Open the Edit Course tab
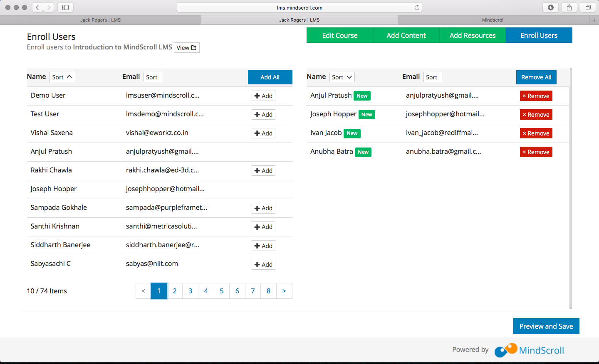This screenshot has width=599, height=364. [340, 35]
